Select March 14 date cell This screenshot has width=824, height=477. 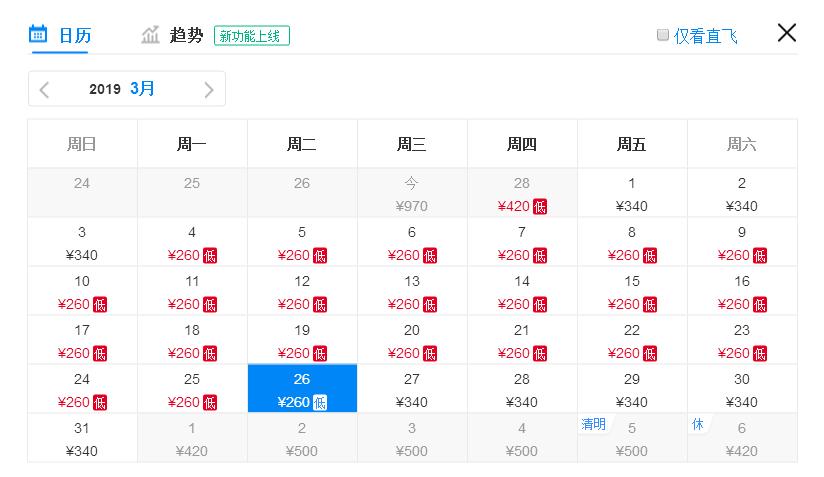(x=522, y=291)
